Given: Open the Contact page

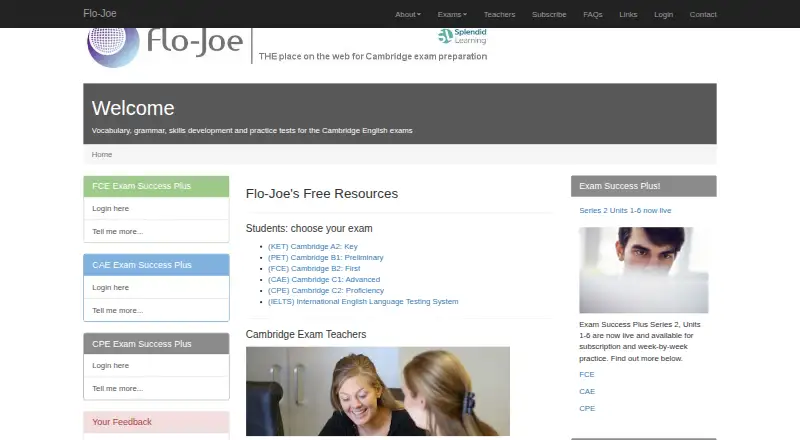Looking at the screenshot, I should point(703,14).
